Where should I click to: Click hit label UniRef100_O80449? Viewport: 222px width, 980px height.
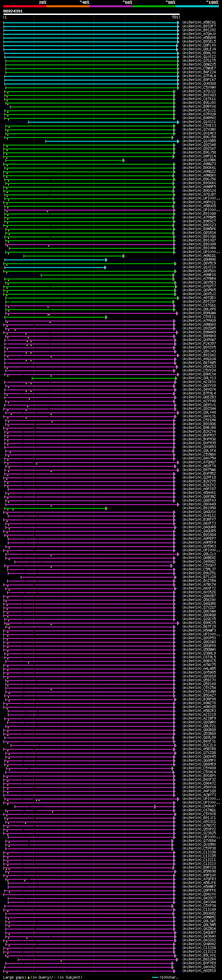(x=199, y=504)
